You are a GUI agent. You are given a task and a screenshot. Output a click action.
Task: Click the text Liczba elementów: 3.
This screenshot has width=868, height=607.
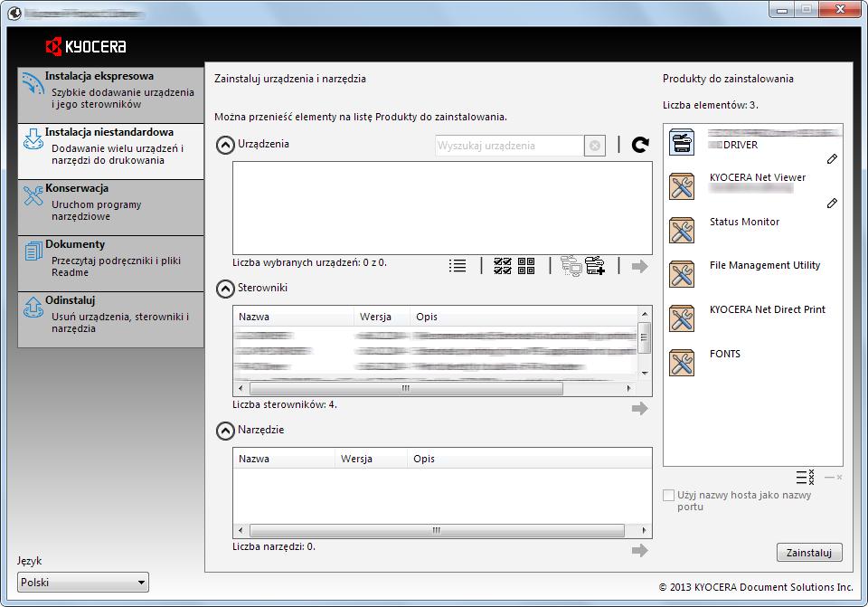pos(711,105)
